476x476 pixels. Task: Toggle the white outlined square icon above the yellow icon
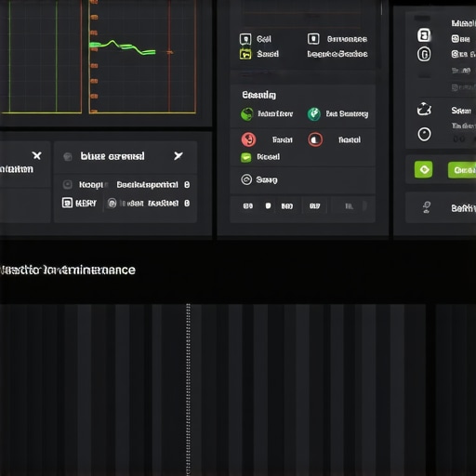[245, 39]
